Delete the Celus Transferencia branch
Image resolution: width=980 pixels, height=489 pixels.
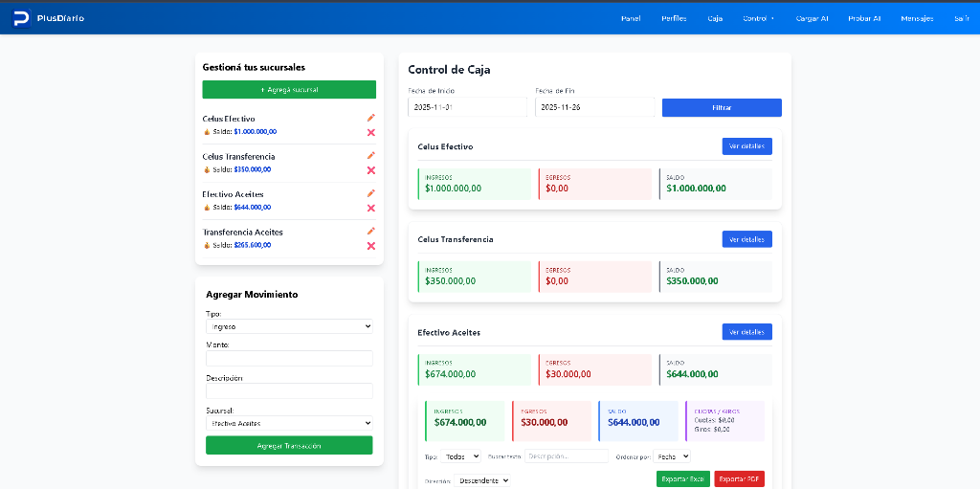coord(371,170)
